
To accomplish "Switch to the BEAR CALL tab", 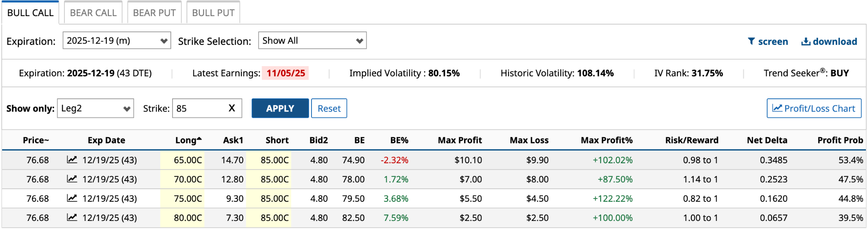I will click(x=93, y=13).
